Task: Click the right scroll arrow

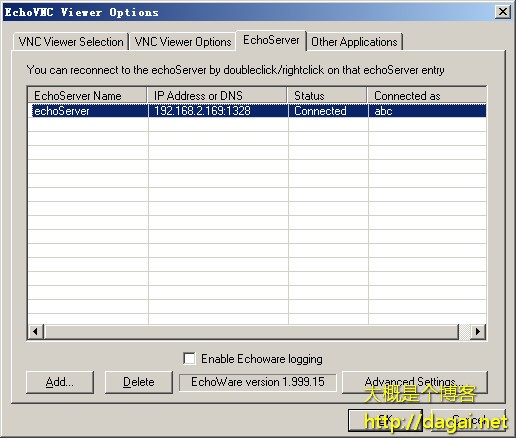Action: pyautogui.click(x=478, y=331)
